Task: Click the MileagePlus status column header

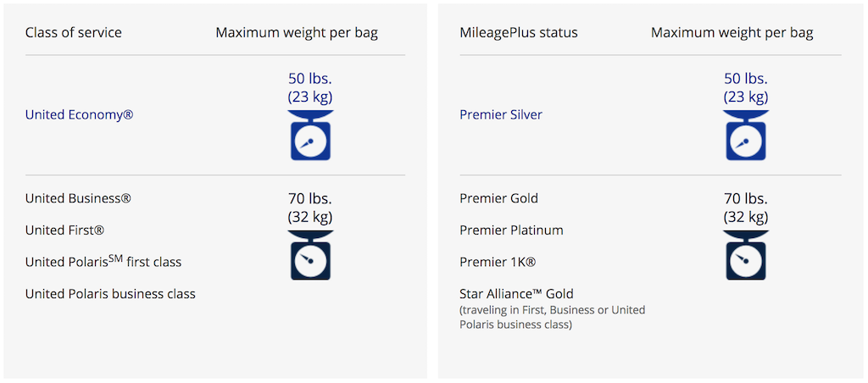Action: [519, 33]
